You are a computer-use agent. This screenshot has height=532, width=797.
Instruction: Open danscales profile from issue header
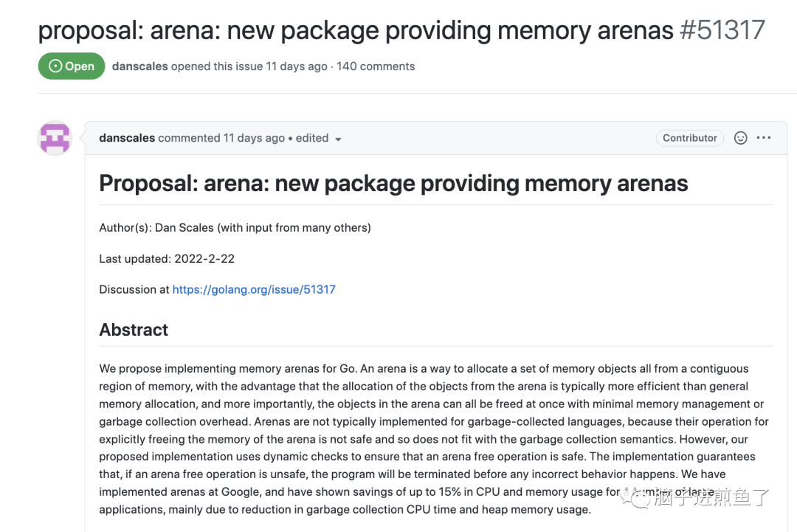coord(140,66)
